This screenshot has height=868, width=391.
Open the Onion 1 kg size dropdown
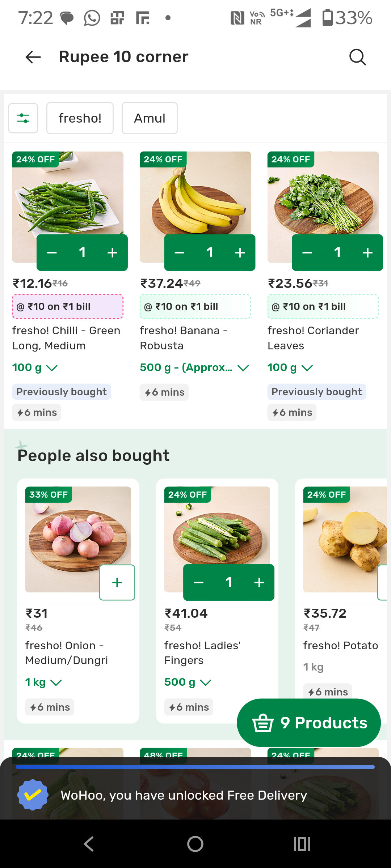point(43,682)
